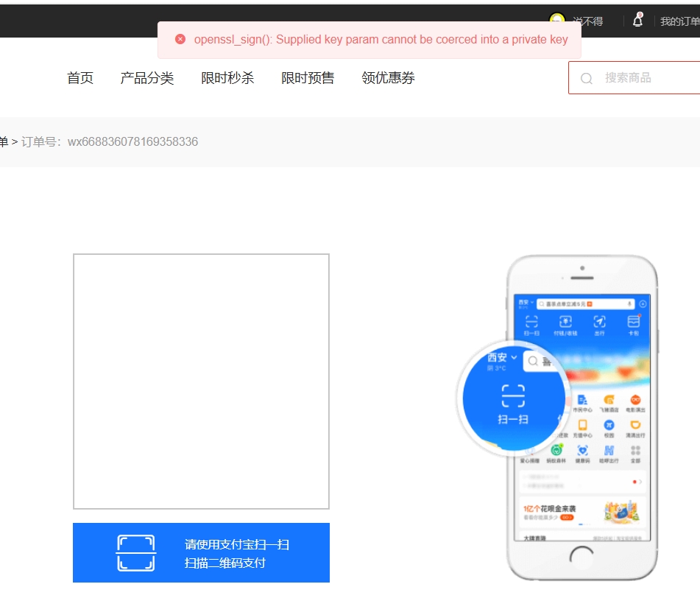Click the empty QR code box
Viewport: 700px width, 612px height.
202,381
